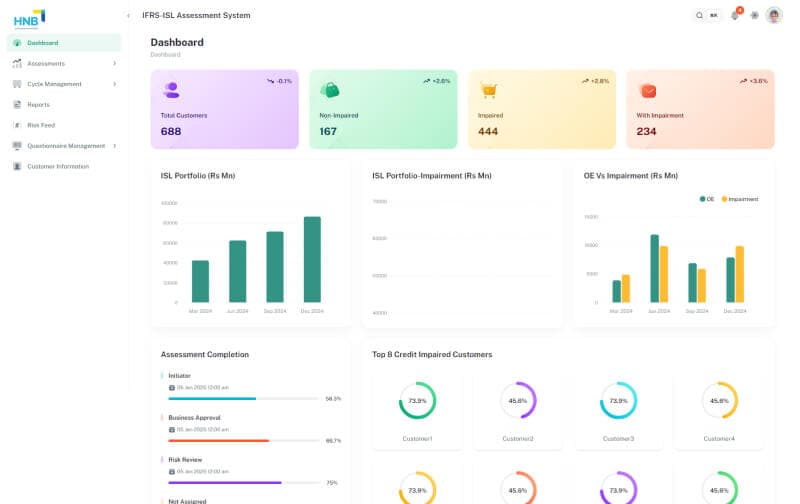Viewport: 800px width, 504px height.
Task: Open the user profile avatar
Action: point(774,15)
